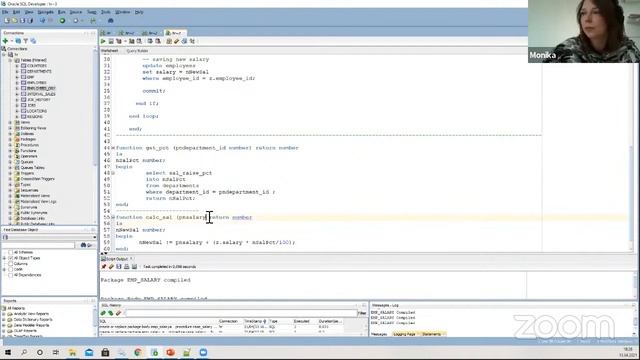Open the Find Database Object connection dropdown
Screen dimensions: 640x360
pyautogui.click(x=95, y=237)
